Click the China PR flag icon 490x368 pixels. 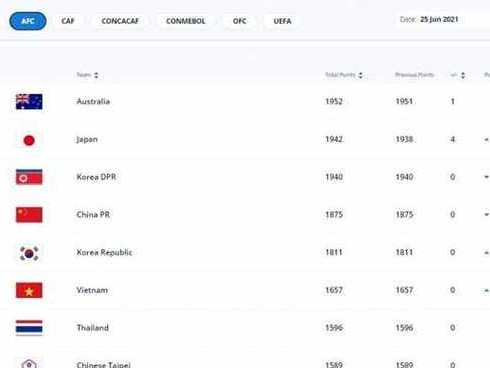pos(29,215)
